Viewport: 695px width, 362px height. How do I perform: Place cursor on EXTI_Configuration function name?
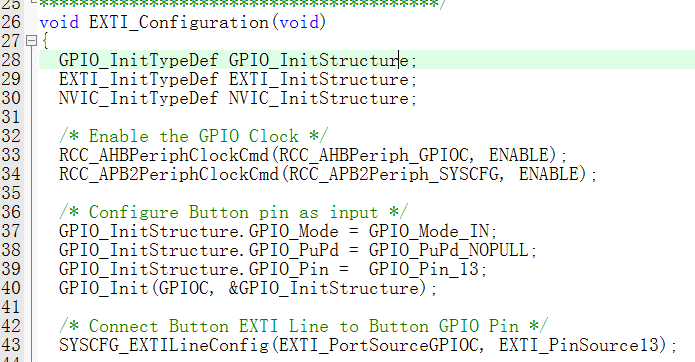(x=179, y=22)
